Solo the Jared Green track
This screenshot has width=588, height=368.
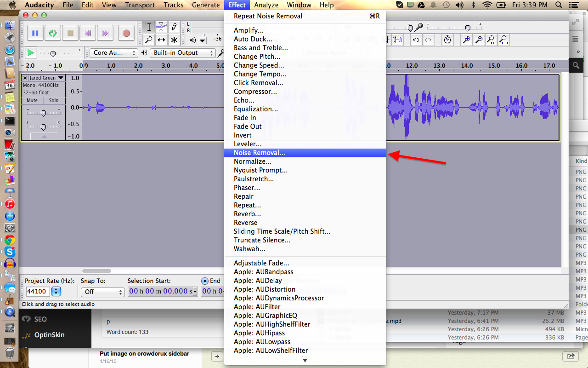click(54, 100)
